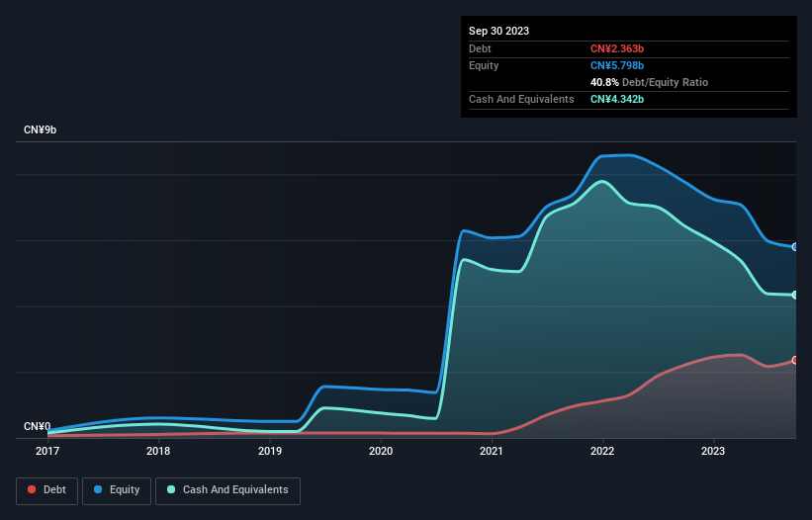
Task: Click the 2018 x-axis label
Action: [158, 451]
